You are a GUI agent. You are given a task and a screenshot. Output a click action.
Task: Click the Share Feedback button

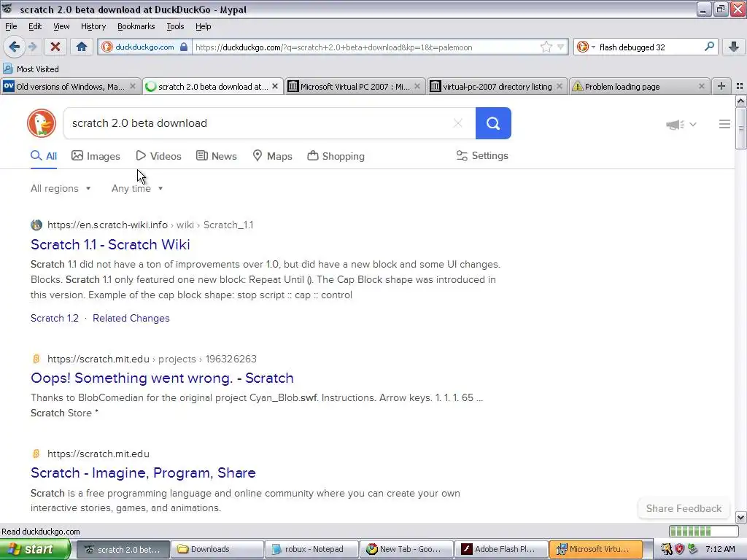click(684, 508)
